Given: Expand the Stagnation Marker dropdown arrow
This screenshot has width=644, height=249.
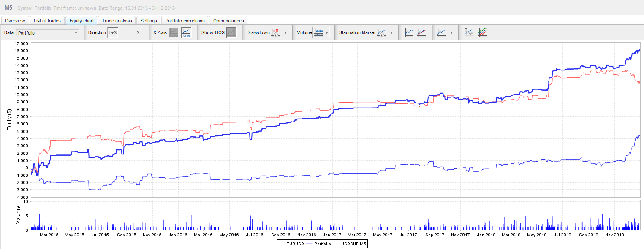Looking at the screenshot, I should [x=391, y=32].
